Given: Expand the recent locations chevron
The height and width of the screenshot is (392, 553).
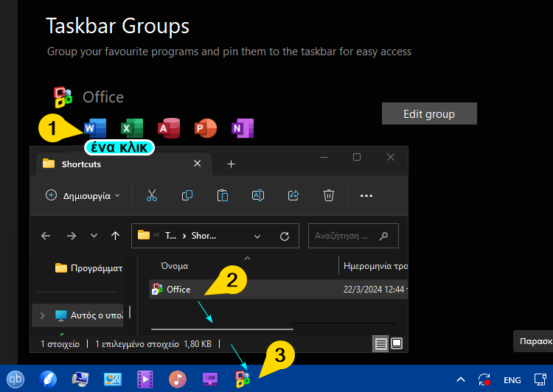Looking at the screenshot, I should coord(94,235).
